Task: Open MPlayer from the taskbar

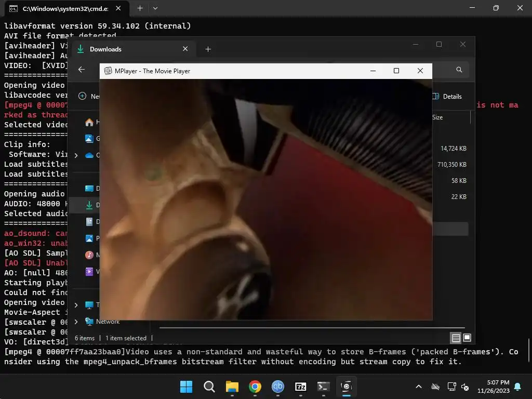Action: (347, 387)
